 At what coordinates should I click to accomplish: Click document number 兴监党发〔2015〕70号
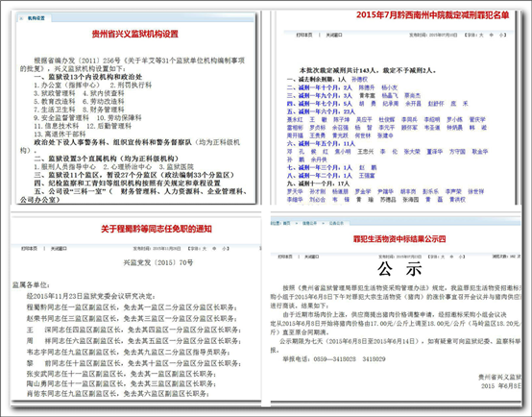158,262
